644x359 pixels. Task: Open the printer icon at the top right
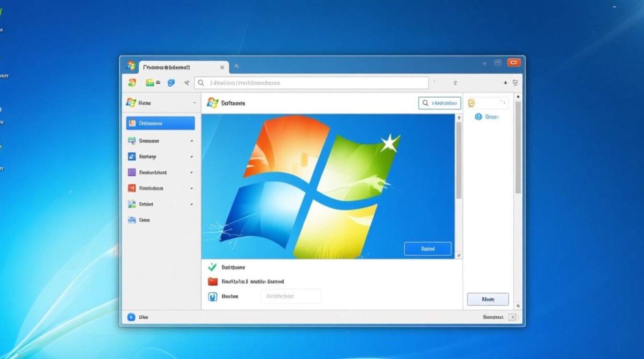(515, 82)
